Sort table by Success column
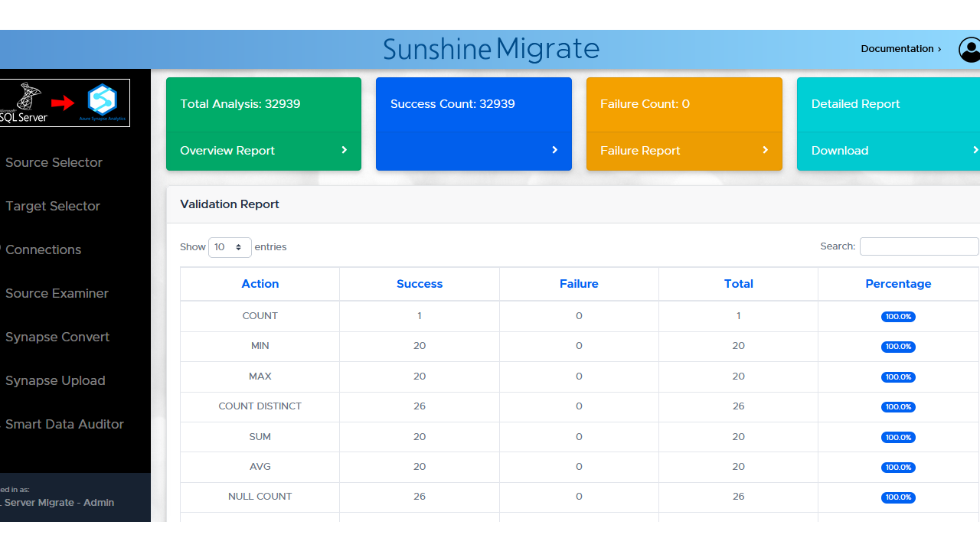This screenshot has height=551, width=980. coord(420,284)
